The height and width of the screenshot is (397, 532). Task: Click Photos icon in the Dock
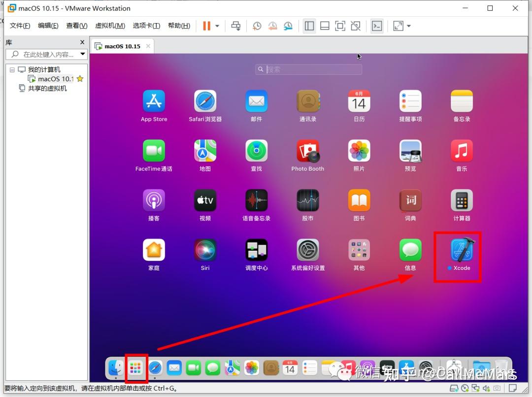[251, 368]
